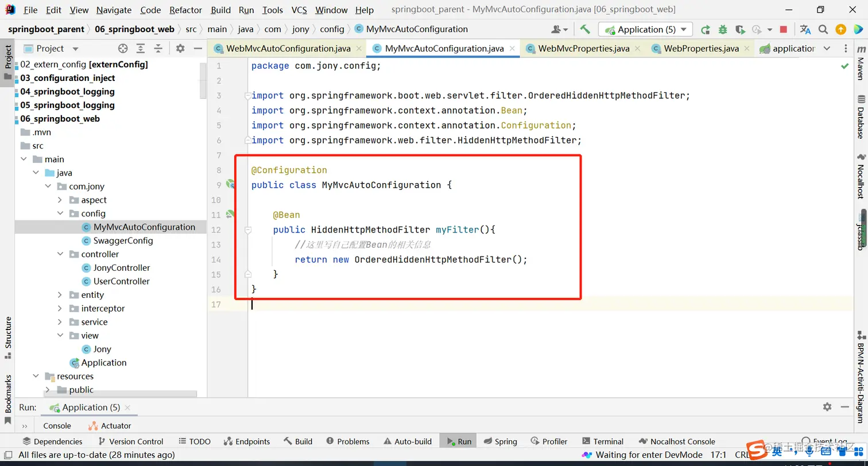
Task: Expand the aspect package
Action: [x=60, y=200]
